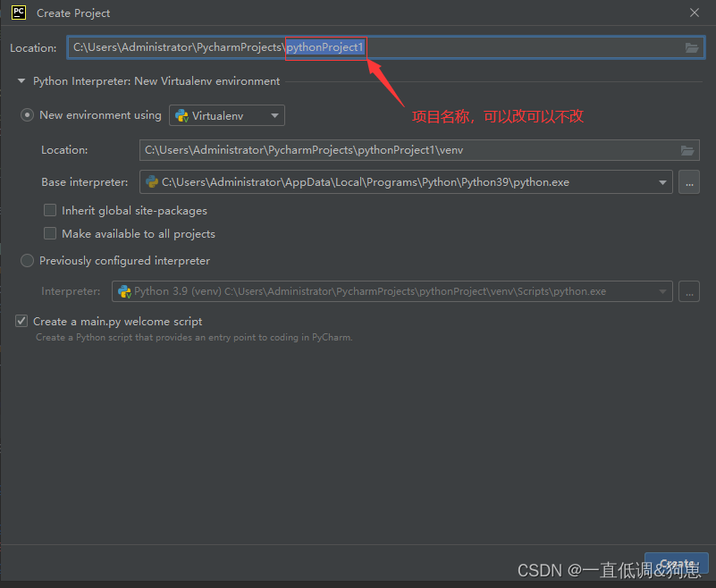The height and width of the screenshot is (588, 716).
Task: Select New environment using option
Action: click(x=27, y=114)
